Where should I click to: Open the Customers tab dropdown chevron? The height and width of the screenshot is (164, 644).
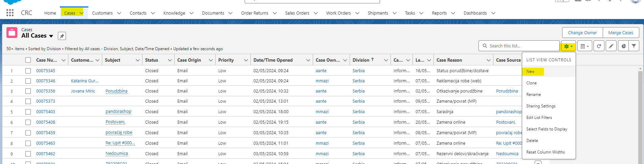119,13
